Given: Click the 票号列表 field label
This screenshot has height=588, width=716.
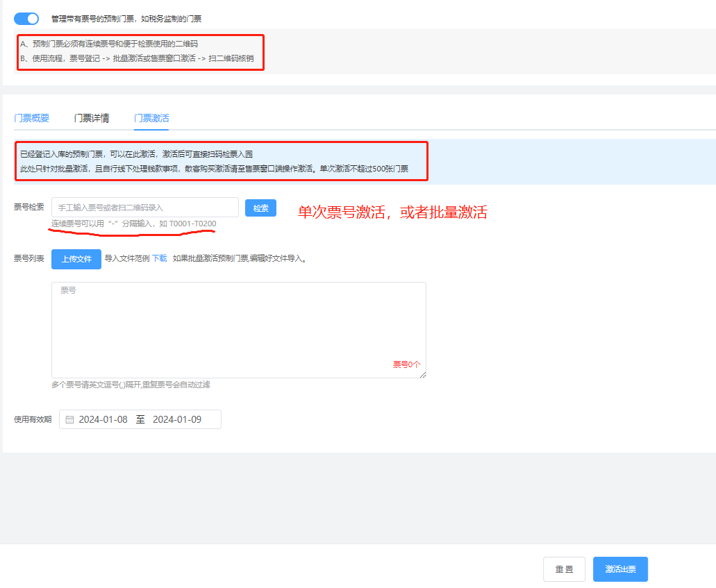Looking at the screenshot, I should coord(29,259).
